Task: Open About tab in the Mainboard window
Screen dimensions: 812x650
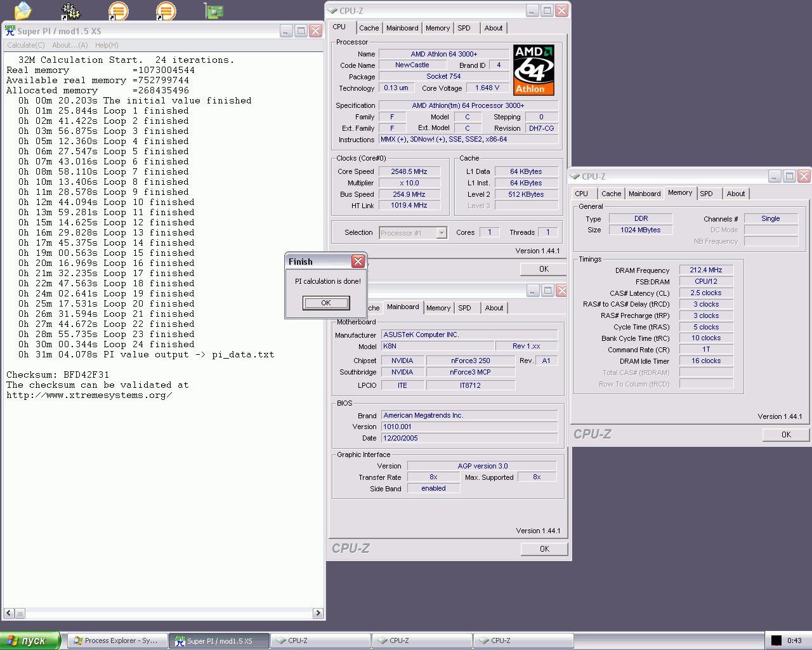Action: (x=494, y=308)
